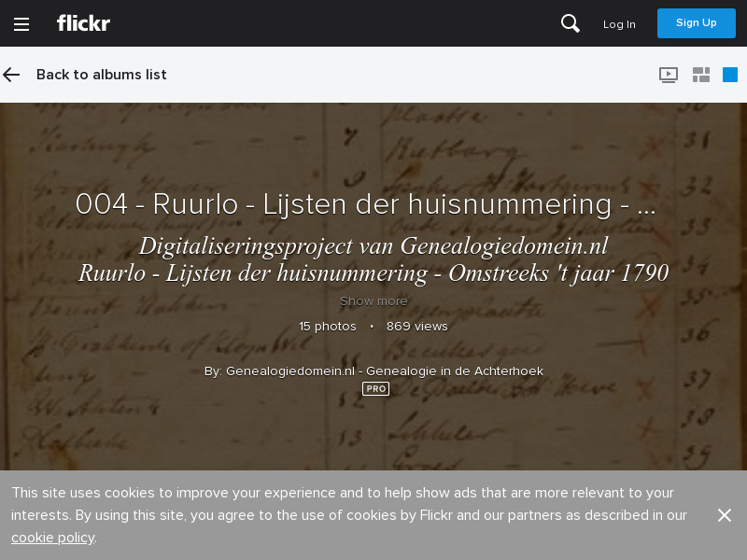Open the cookie policy page
The height and width of the screenshot is (560, 747).
(52, 538)
